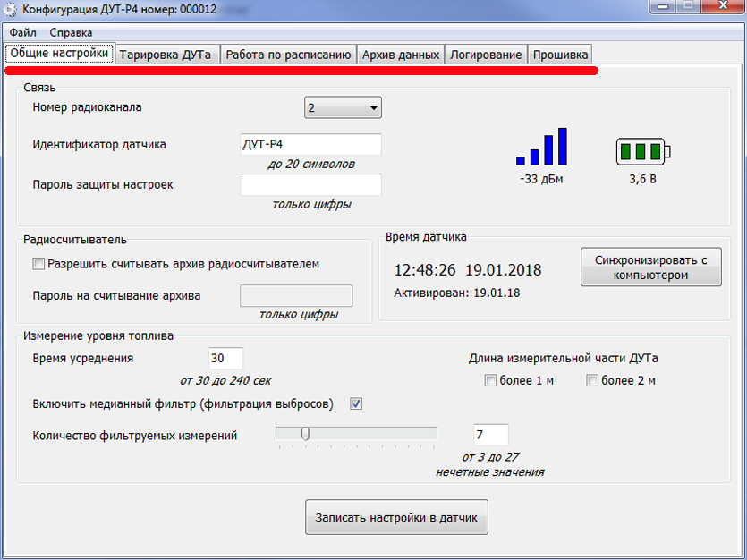Click the application icon in title bar
Viewport: 747px width, 560px height.
(x=10, y=10)
